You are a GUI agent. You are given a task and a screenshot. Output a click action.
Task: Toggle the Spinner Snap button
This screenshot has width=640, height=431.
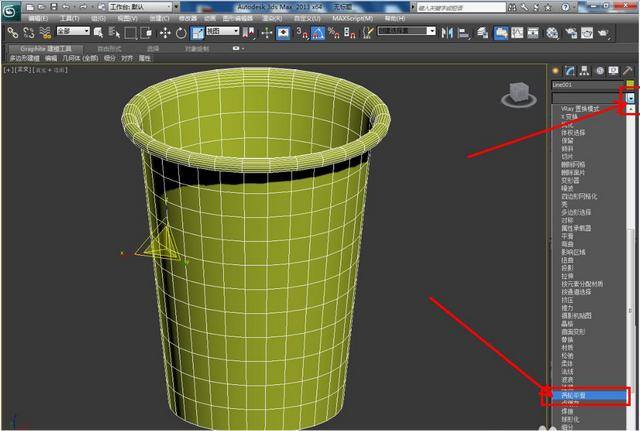coord(350,33)
